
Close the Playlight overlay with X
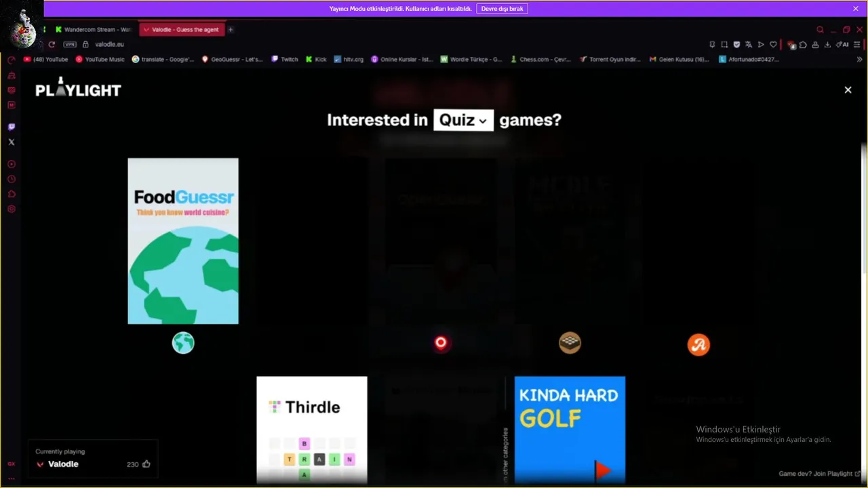pyautogui.click(x=848, y=89)
